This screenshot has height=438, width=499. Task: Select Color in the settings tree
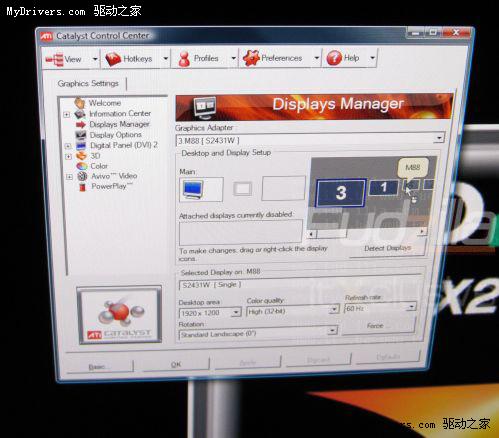99,166
